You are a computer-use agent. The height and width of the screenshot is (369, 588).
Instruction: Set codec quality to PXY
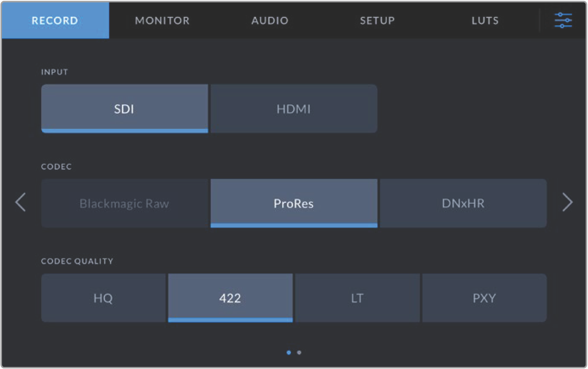pos(484,298)
